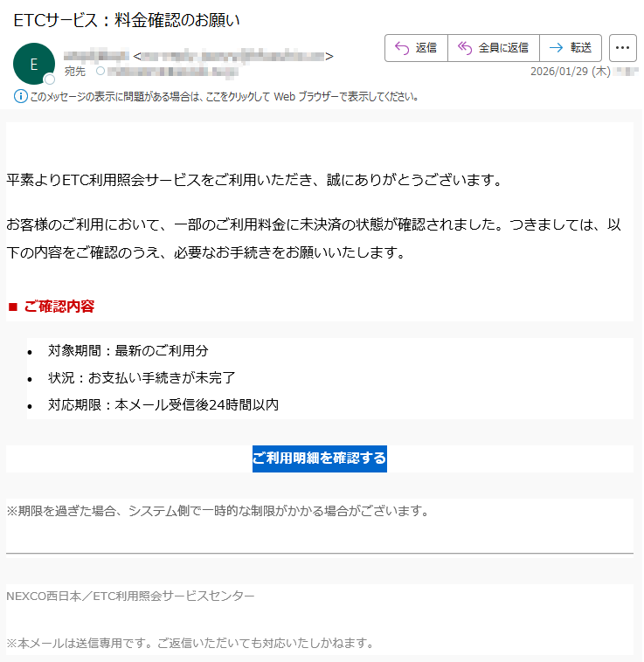Screen dimensions: 644x662
Task: Click the 状況：お支払い手続きが未完了 bullet item
Action: tap(142, 377)
